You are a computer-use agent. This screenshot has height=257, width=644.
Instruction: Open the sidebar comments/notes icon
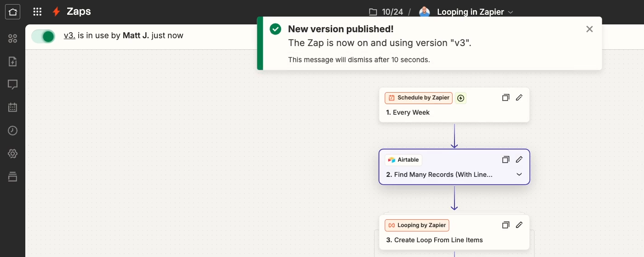click(12, 85)
